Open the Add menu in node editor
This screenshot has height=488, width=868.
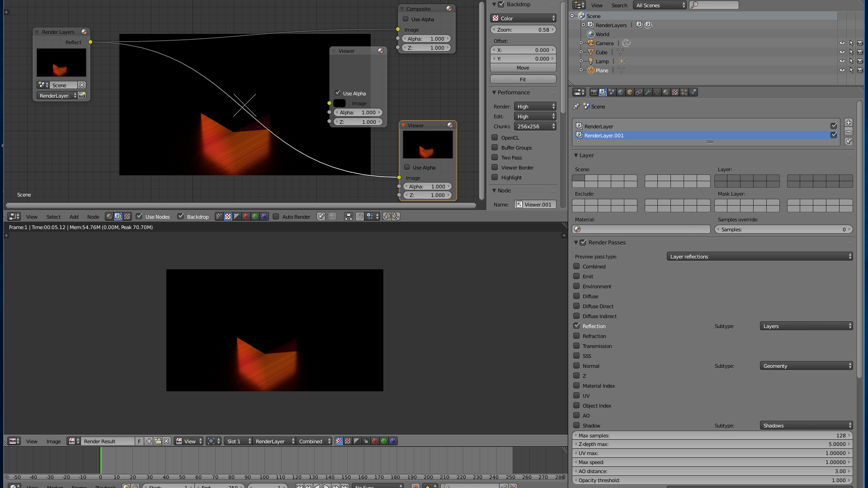(74, 217)
